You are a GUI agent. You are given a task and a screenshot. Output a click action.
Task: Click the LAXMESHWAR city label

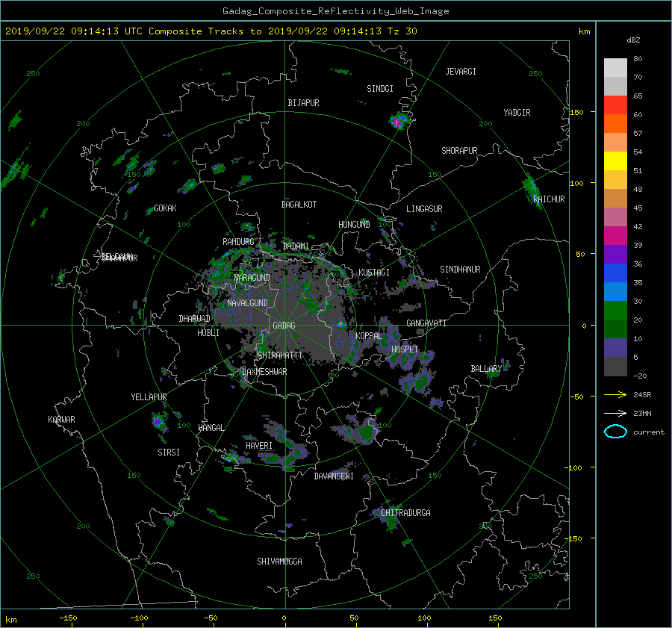pyautogui.click(x=264, y=372)
